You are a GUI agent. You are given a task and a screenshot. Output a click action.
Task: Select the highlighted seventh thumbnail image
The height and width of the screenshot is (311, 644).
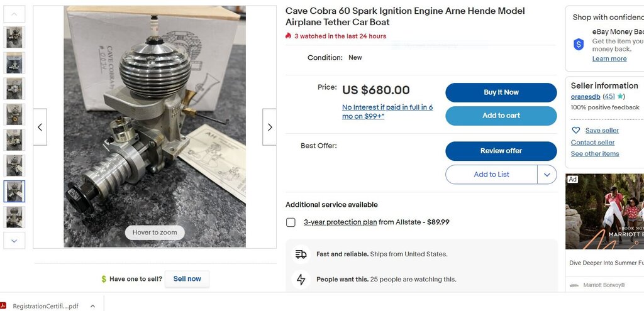(x=14, y=191)
